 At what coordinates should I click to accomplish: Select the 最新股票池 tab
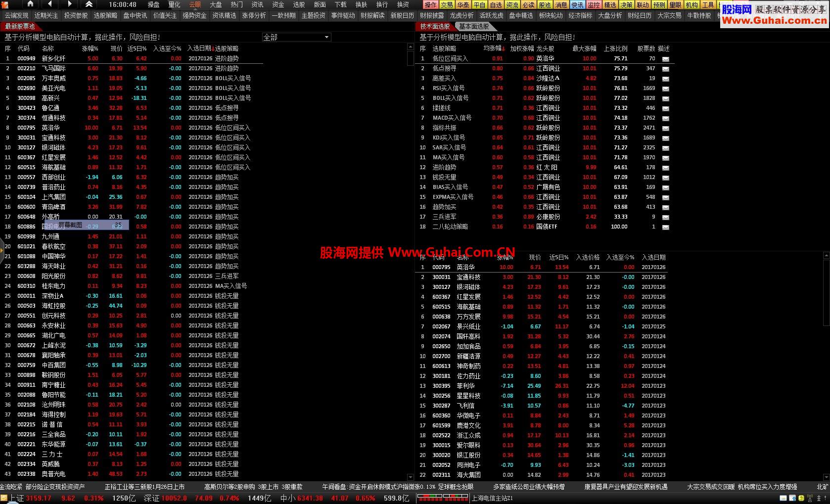point(20,26)
